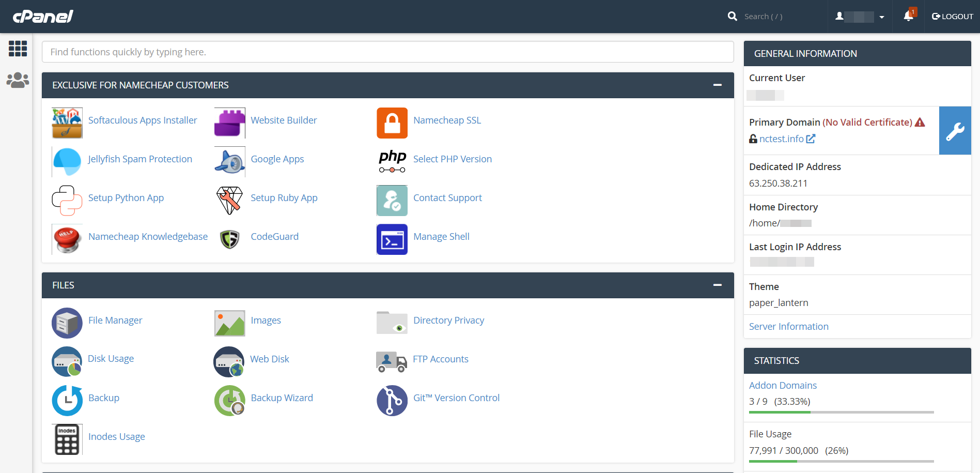Open Namecheap SSL padlock icon

pyautogui.click(x=392, y=123)
